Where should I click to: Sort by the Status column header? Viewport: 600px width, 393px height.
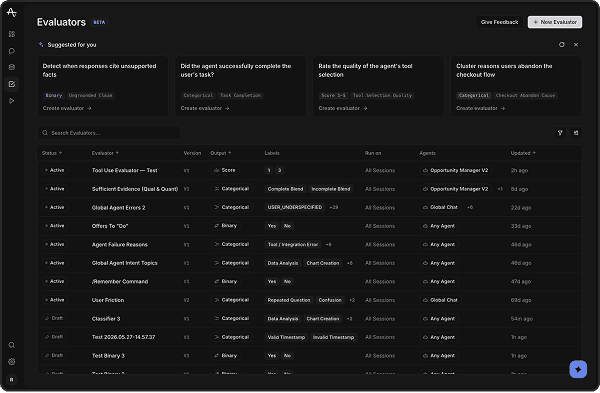52,153
